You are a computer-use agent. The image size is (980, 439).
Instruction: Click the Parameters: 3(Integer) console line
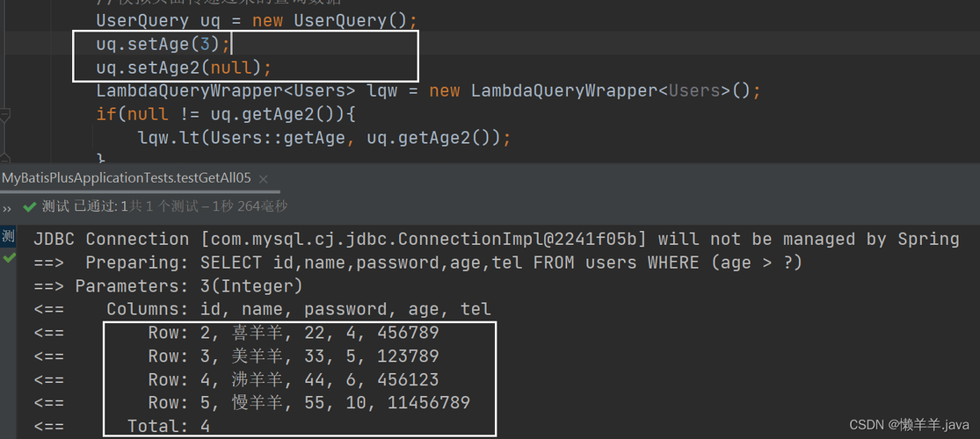click(168, 286)
